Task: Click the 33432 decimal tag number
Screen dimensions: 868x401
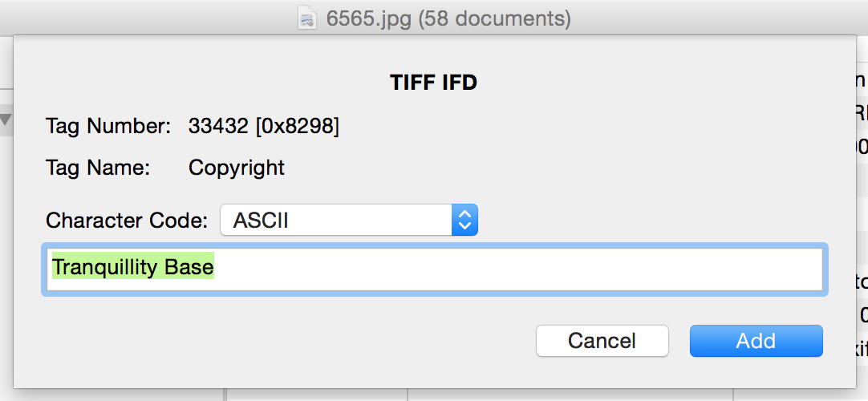Action: [x=218, y=127]
